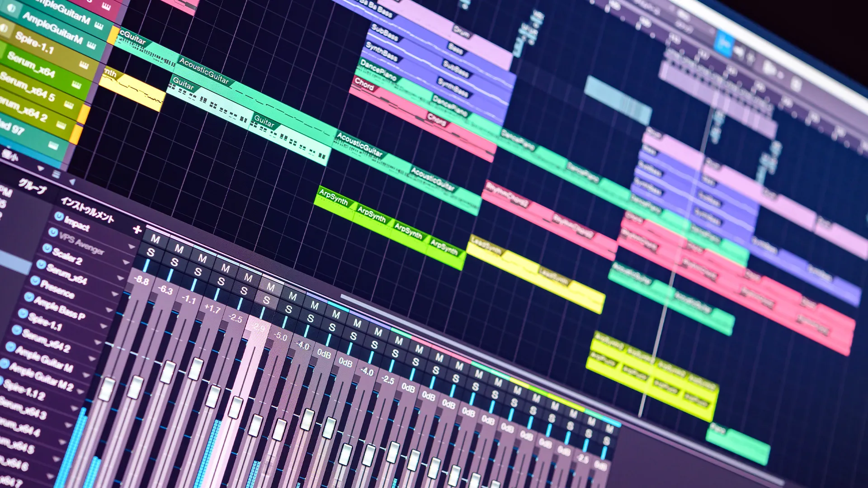Mute the mixer channel showing -1.1
868x488 pixels.
pyautogui.click(x=202, y=259)
